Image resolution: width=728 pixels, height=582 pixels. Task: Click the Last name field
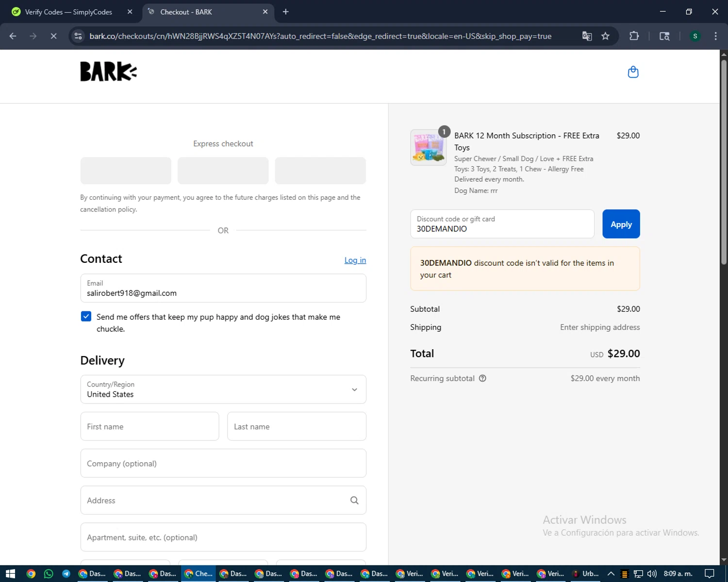(297, 426)
